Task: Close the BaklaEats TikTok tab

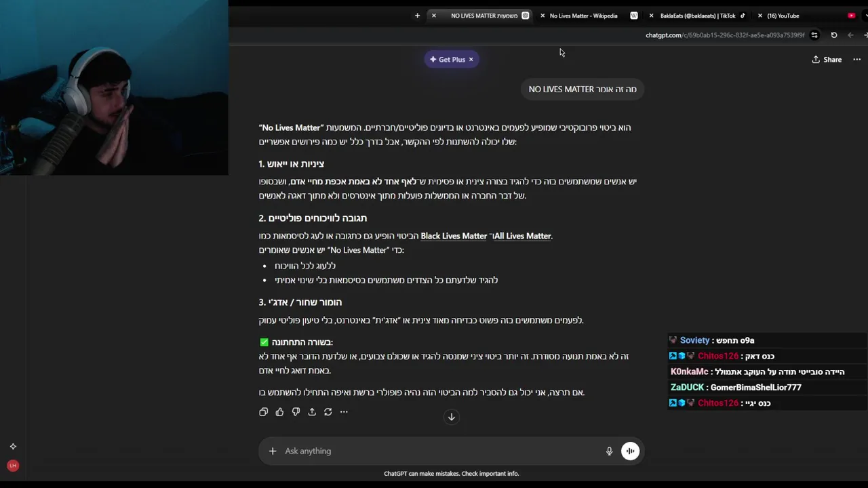Action: (652, 16)
